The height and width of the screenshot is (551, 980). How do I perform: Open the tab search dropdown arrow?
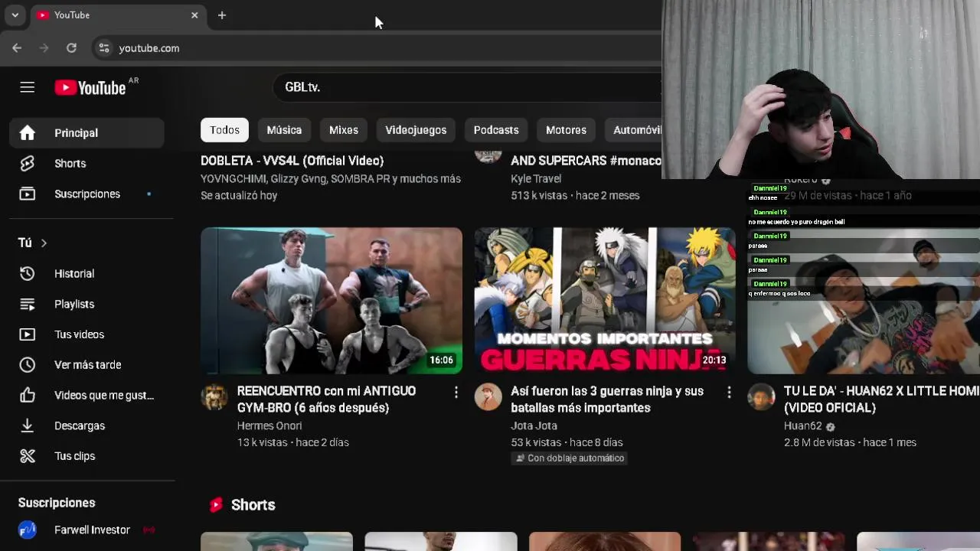point(15,15)
